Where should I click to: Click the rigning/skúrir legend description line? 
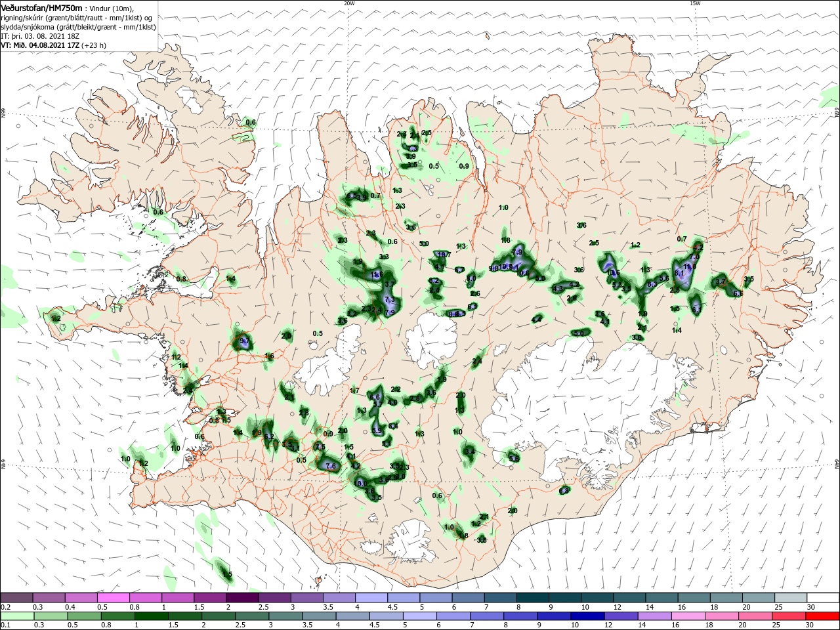pos(77,18)
